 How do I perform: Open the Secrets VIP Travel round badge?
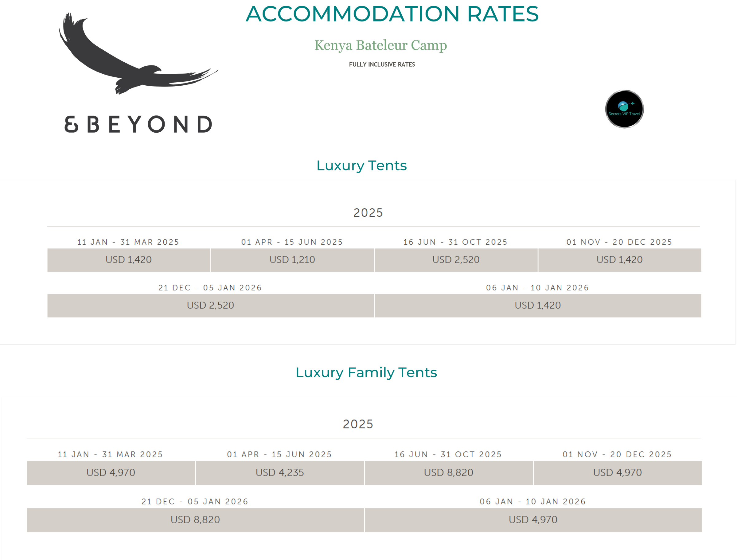(x=624, y=109)
